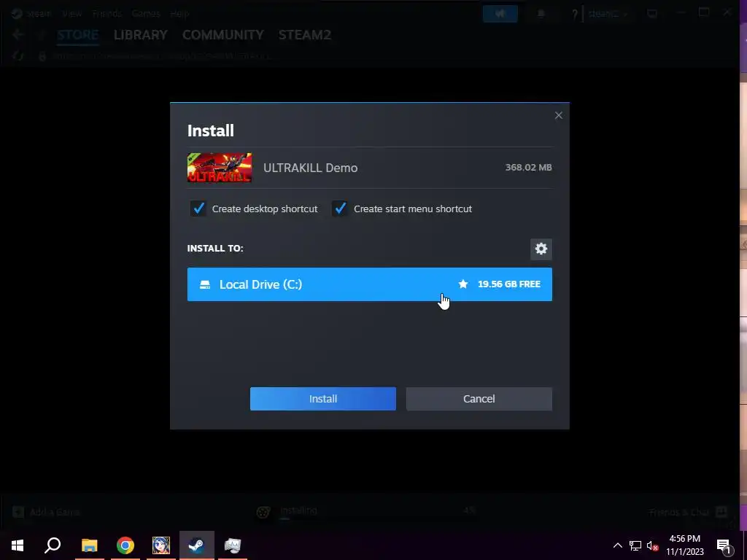Screen dimensions: 747x560
Task: Open the COMMUNITY tab in Steam
Action: pyautogui.click(x=223, y=35)
